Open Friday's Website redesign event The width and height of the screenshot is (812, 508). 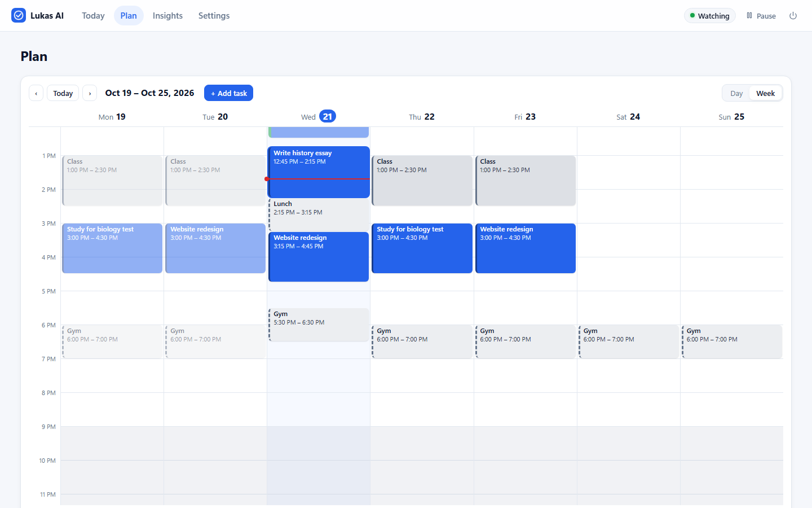pyautogui.click(x=526, y=248)
